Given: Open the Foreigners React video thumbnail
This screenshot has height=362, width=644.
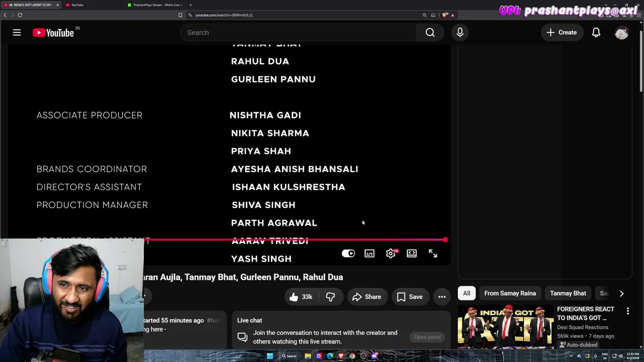Looking at the screenshot, I should coord(505,326).
